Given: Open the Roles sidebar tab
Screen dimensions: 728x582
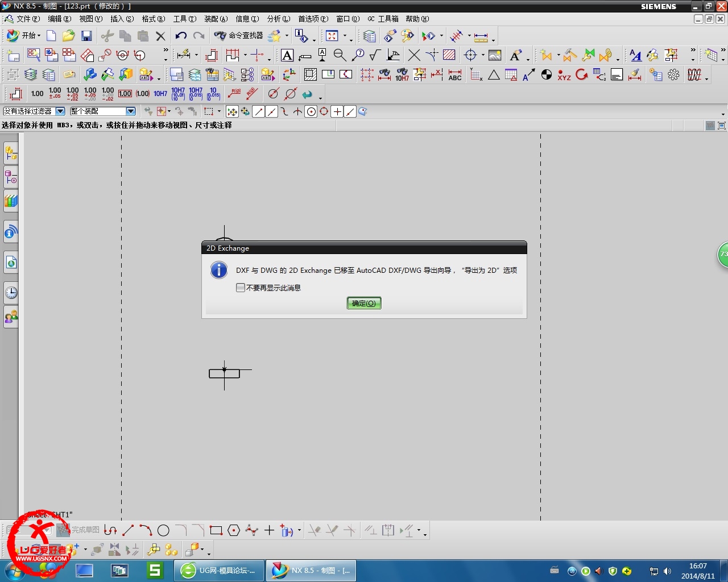Looking at the screenshot, I should click(x=11, y=317).
